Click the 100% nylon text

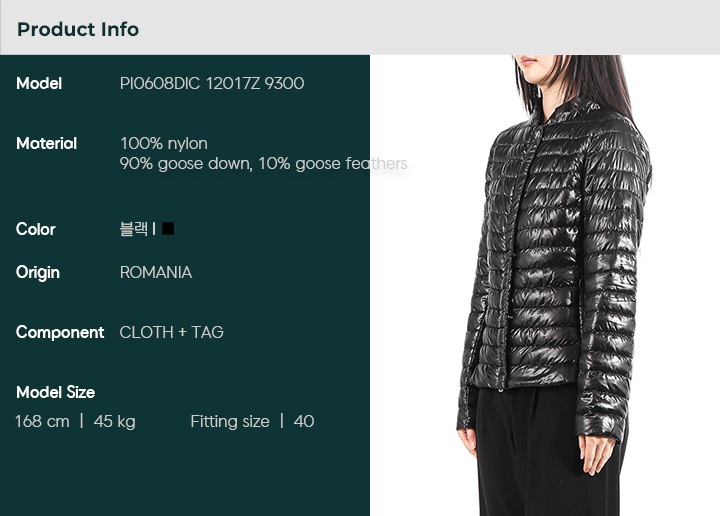tap(164, 143)
